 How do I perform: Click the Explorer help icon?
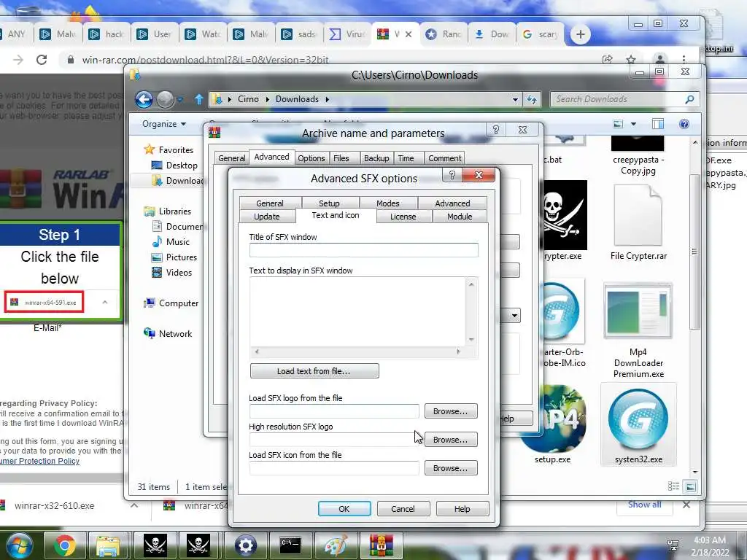684,124
